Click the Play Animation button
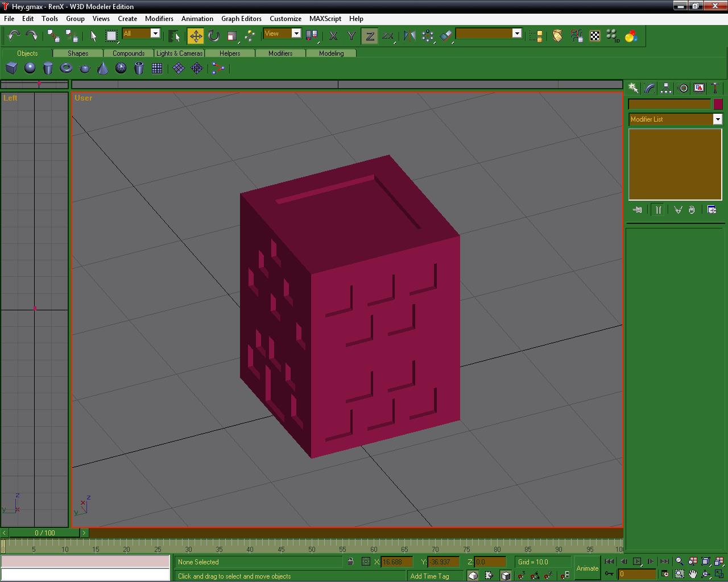 [x=637, y=562]
